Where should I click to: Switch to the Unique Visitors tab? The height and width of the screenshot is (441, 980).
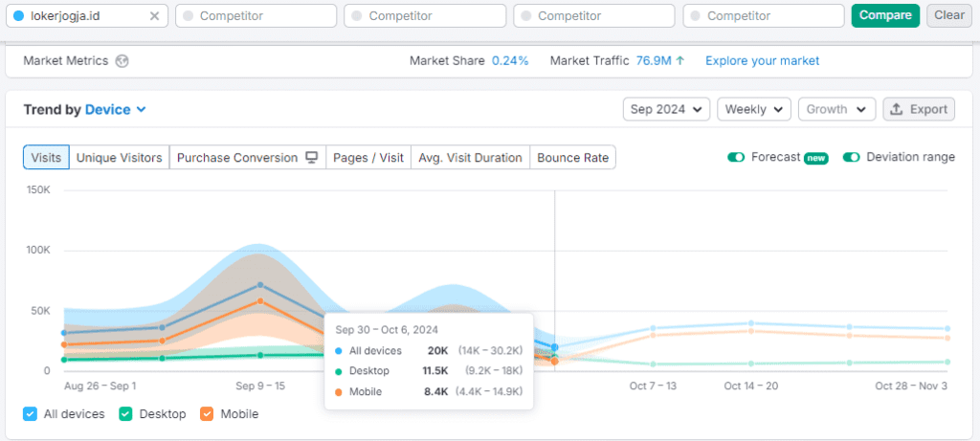[119, 158]
